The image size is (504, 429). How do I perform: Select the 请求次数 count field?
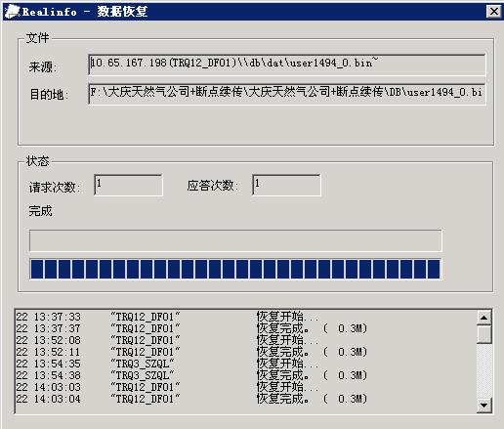point(128,185)
